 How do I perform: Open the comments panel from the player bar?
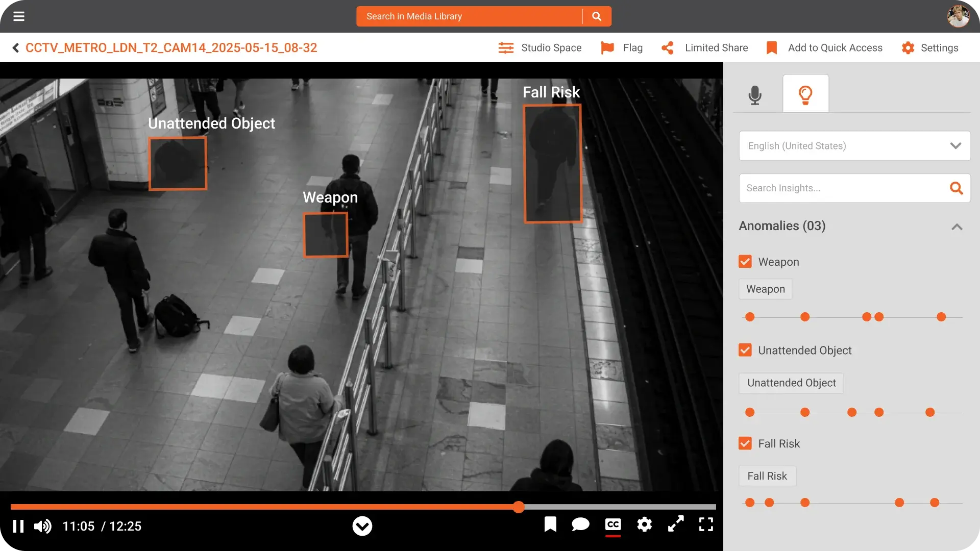click(580, 524)
